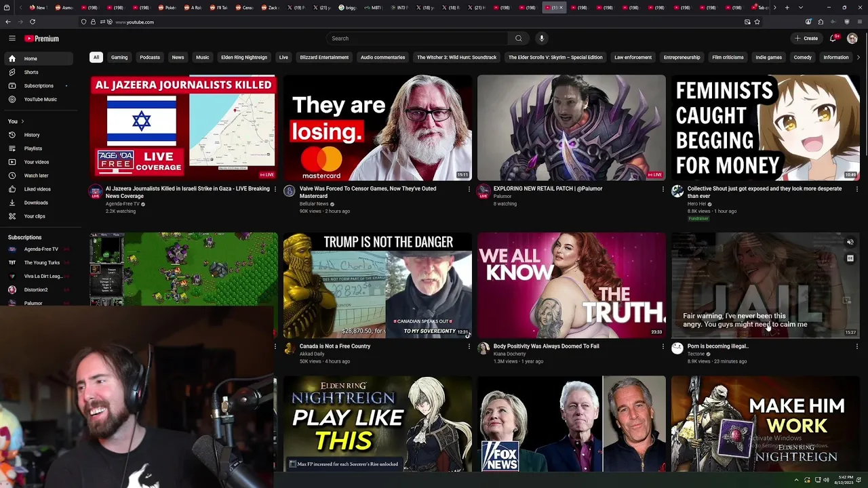Open 'We all know the truth' thumbnail
Image resolution: width=868 pixels, height=488 pixels.
click(572, 285)
